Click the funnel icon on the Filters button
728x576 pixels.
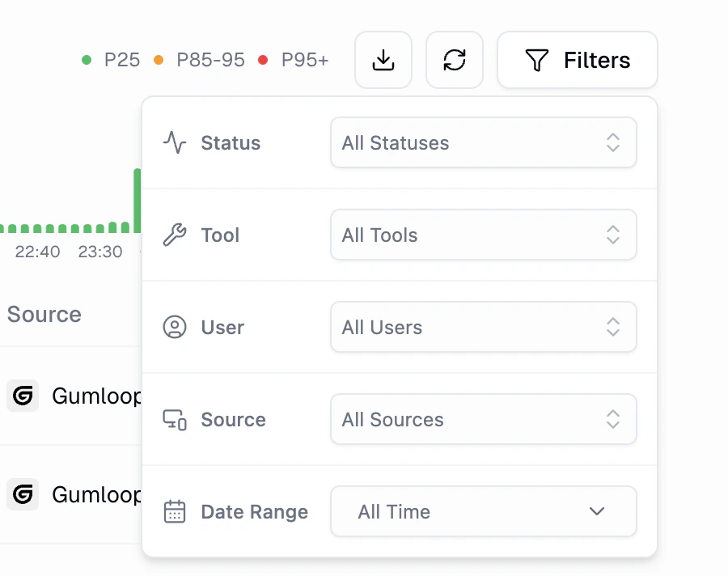pyautogui.click(x=536, y=60)
